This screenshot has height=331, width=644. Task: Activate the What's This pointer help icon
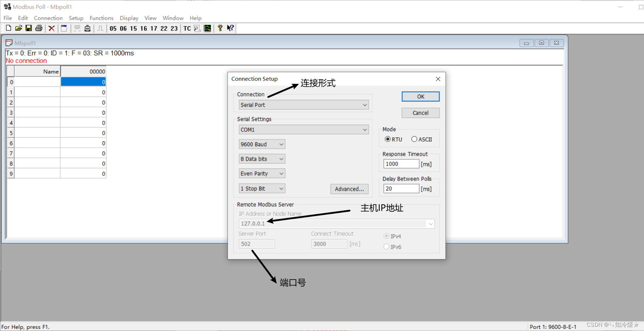[230, 28]
